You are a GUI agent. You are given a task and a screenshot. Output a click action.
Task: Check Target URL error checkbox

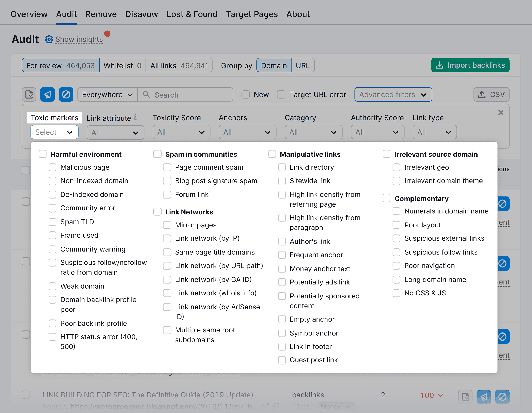pyautogui.click(x=281, y=94)
